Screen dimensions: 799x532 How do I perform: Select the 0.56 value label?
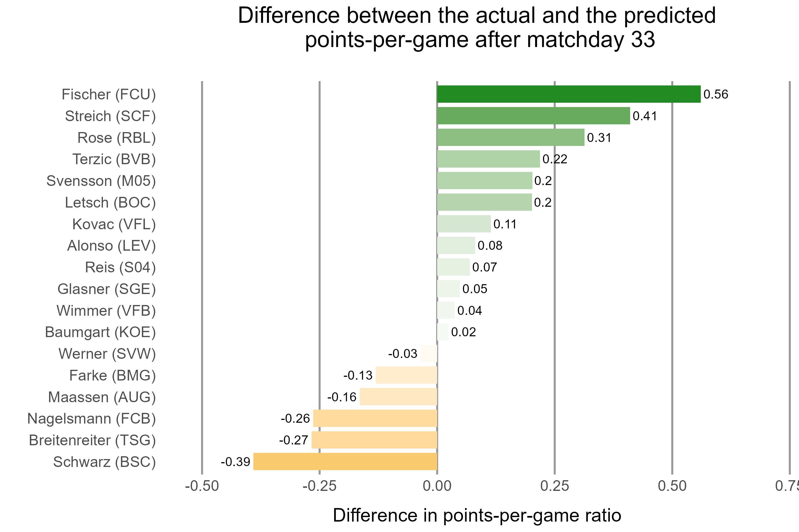click(x=716, y=94)
